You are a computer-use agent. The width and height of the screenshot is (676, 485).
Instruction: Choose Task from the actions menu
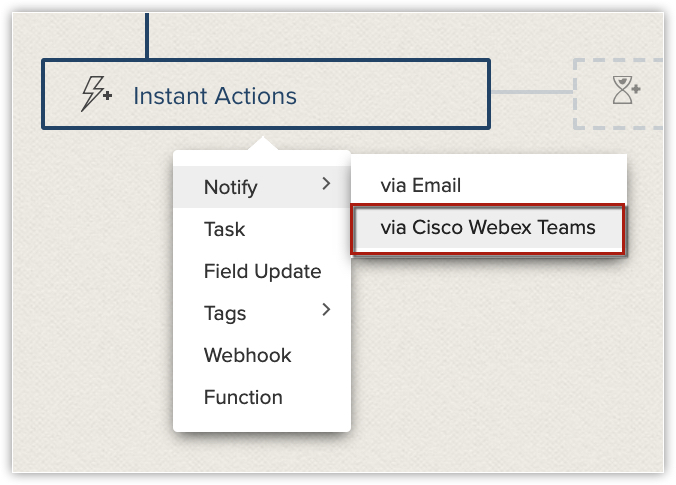224,229
